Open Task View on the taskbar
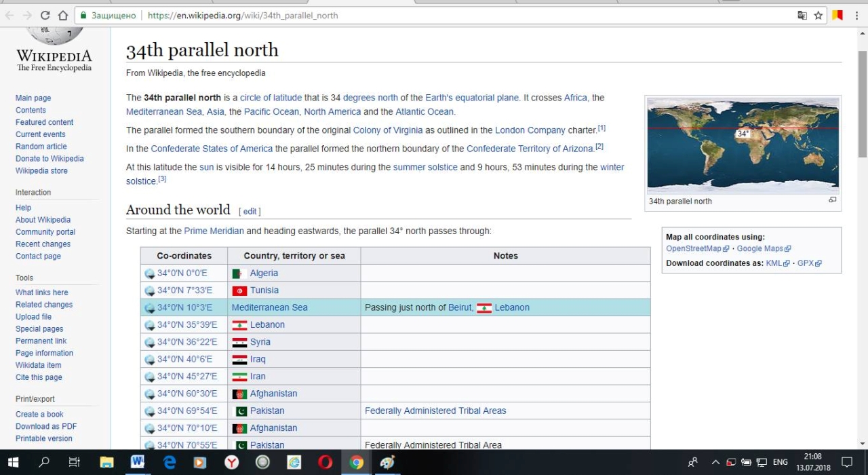This screenshot has height=475, width=868. click(75, 462)
